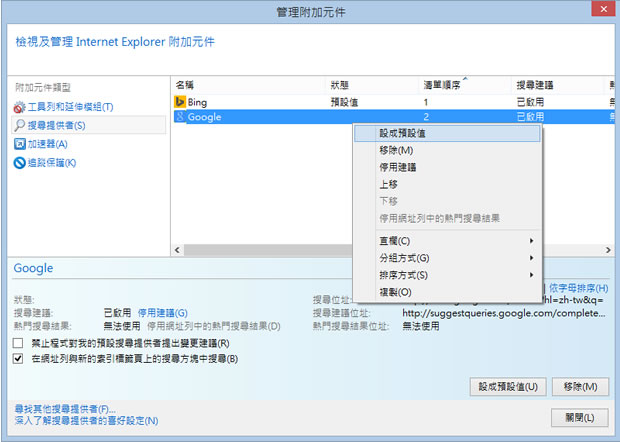620x442 pixels.
Task: Click left arrow of horizontal scrollbar
Action: pyautogui.click(x=177, y=250)
